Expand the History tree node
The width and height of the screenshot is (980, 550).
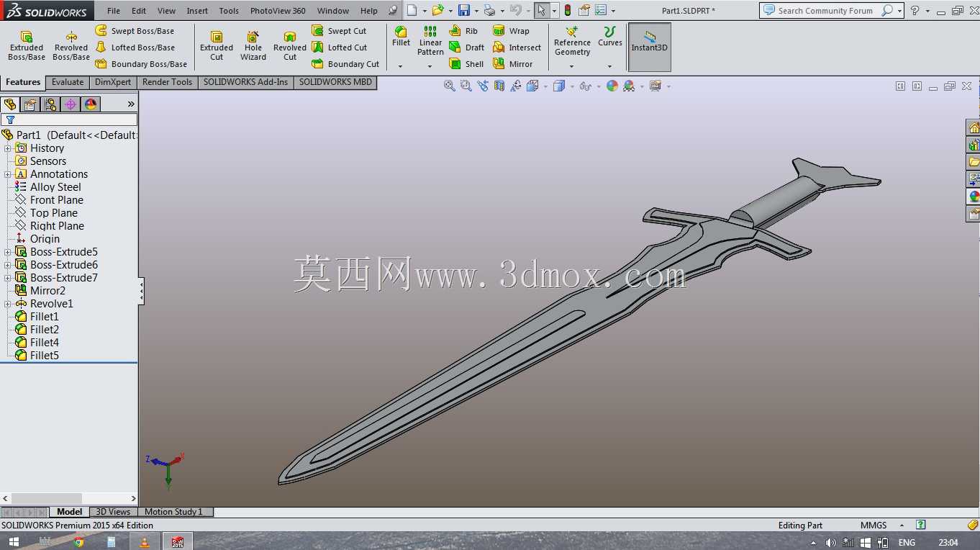coord(8,148)
